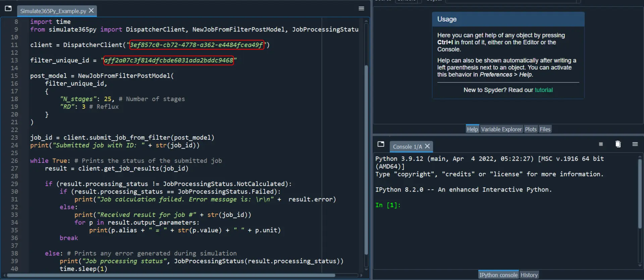Image resolution: width=644 pixels, height=280 pixels.
Task: Click the Usage heading in Help pane
Action: tap(447, 19)
